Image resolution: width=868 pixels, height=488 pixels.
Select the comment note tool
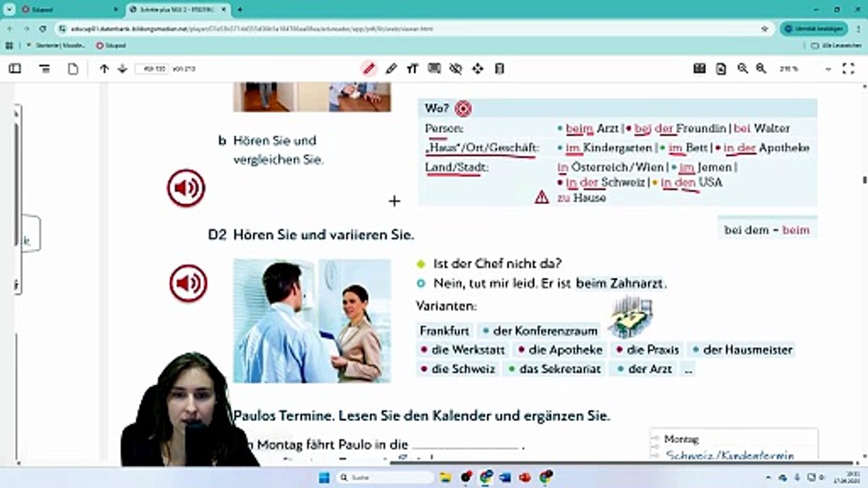point(434,68)
